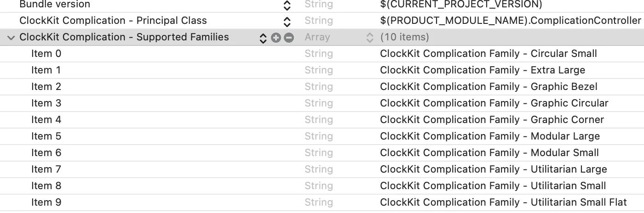
Task: Open key stepper for Bundle version row
Action: click(x=287, y=5)
